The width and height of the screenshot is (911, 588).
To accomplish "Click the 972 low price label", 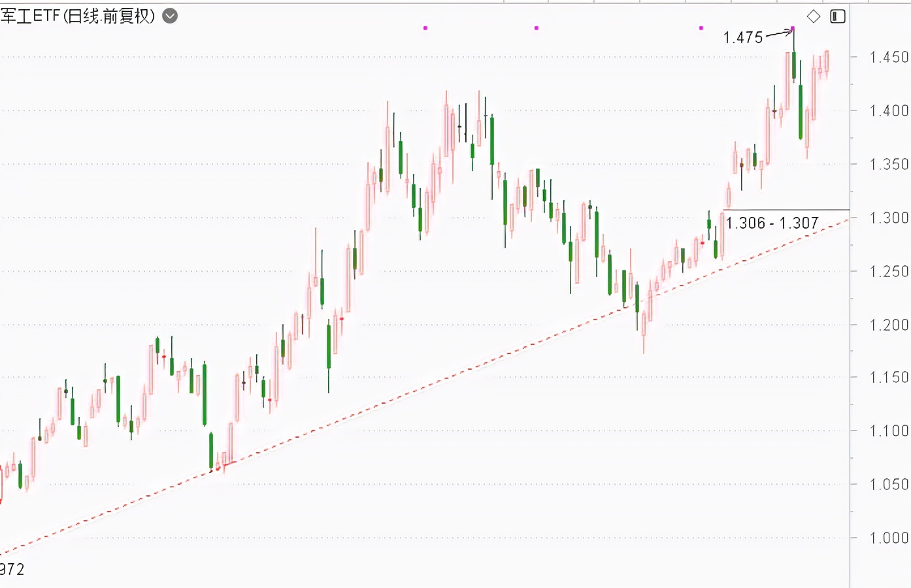I will tap(12, 570).
